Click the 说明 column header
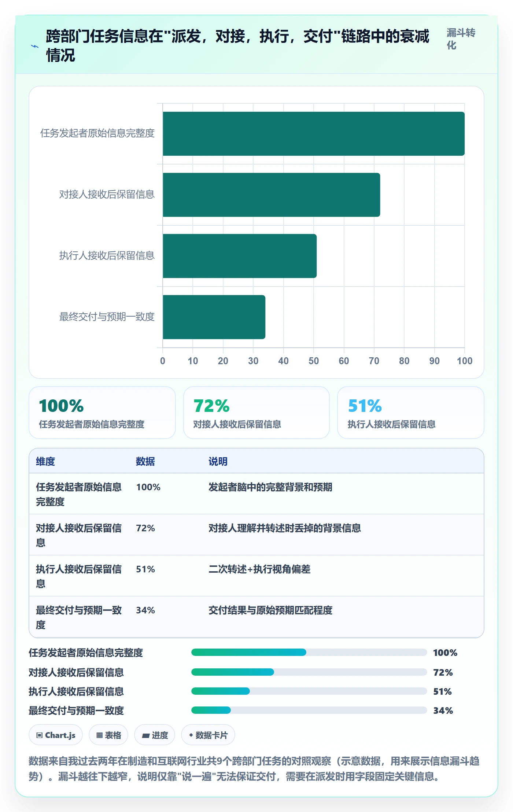The height and width of the screenshot is (812, 513). (x=218, y=461)
